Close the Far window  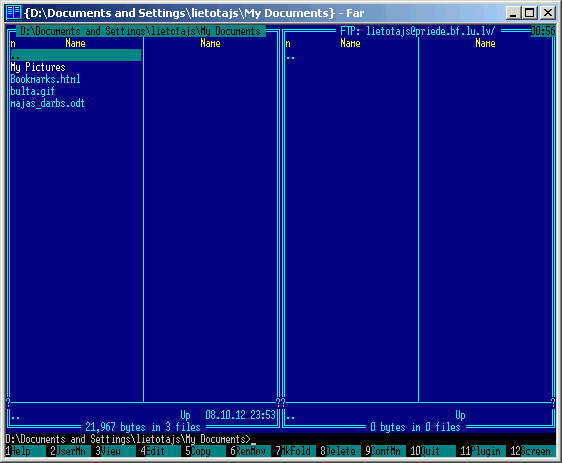coord(548,13)
